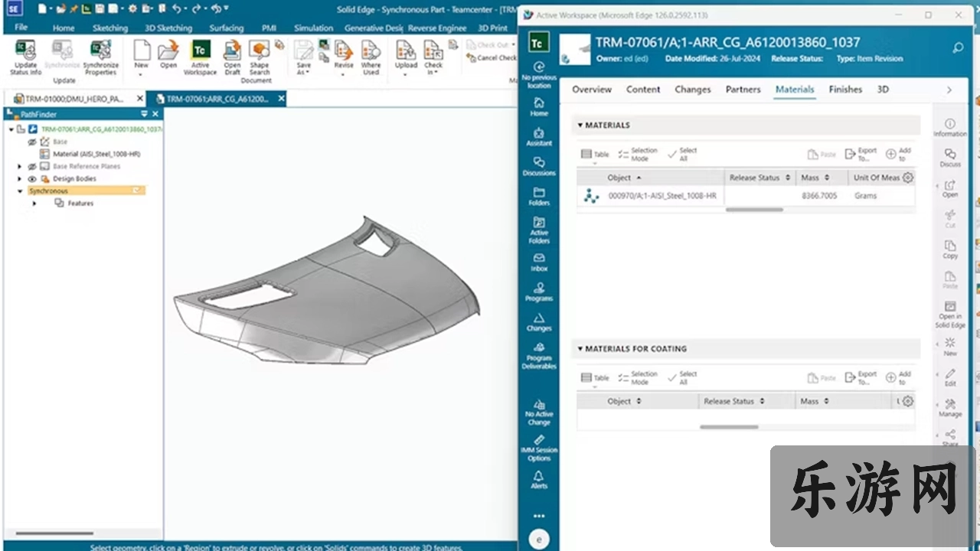Viewport: 980px width, 551px height.
Task: Open Assistant in Teamcenter sidebar
Action: (x=539, y=136)
